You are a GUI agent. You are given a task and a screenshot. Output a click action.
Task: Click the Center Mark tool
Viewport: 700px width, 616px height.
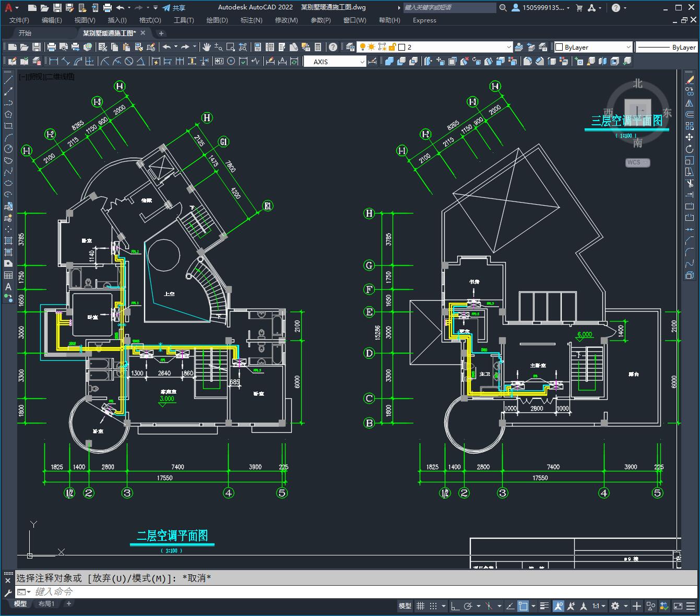pyautogui.click(x=231, y=62)
